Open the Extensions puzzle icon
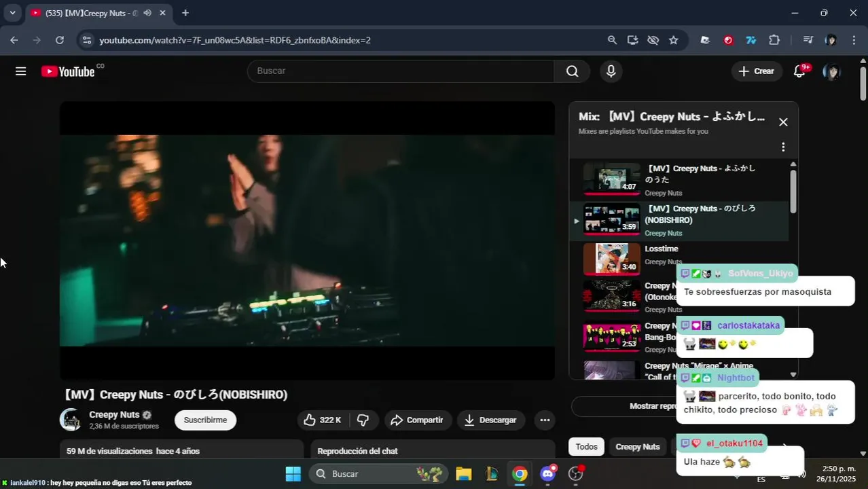The height and width of the screenshot is (489, 868). (x=774, y=40)
